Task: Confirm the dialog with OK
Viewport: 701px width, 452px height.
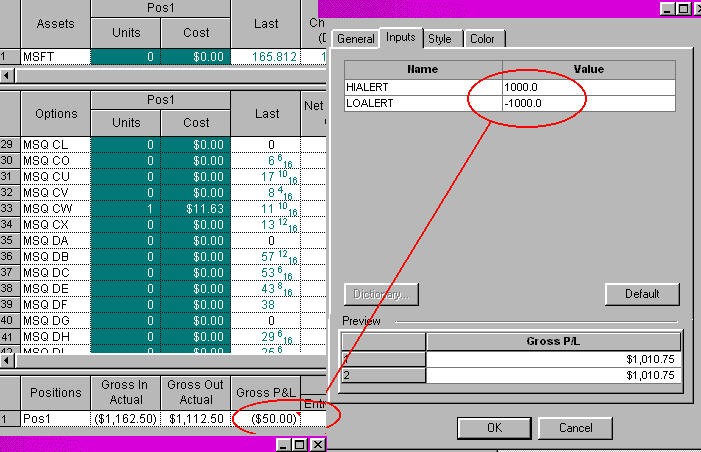Action: [x=494, y=428]
